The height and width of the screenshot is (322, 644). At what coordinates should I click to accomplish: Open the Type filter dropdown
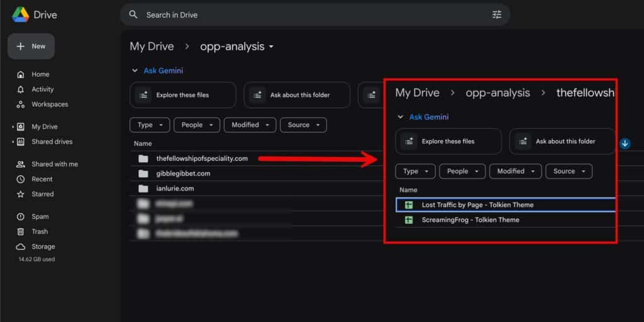pyautogui.click(x=150, y=125)
